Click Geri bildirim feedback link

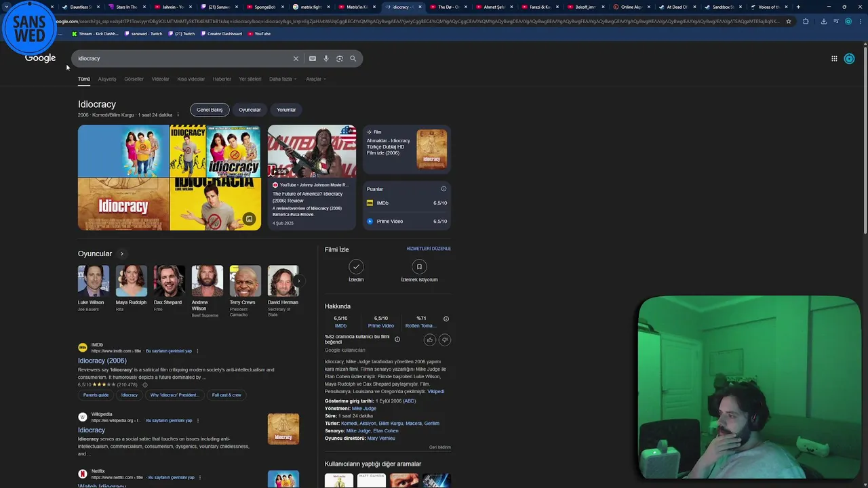(440, 447)
